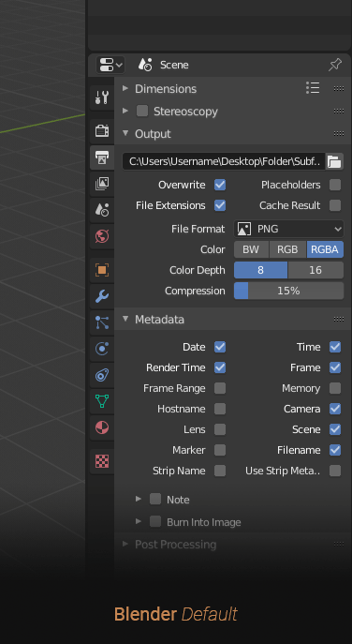352x644 pixels.
Task: Expand the Post Processing panel
Action: point(125,545)
